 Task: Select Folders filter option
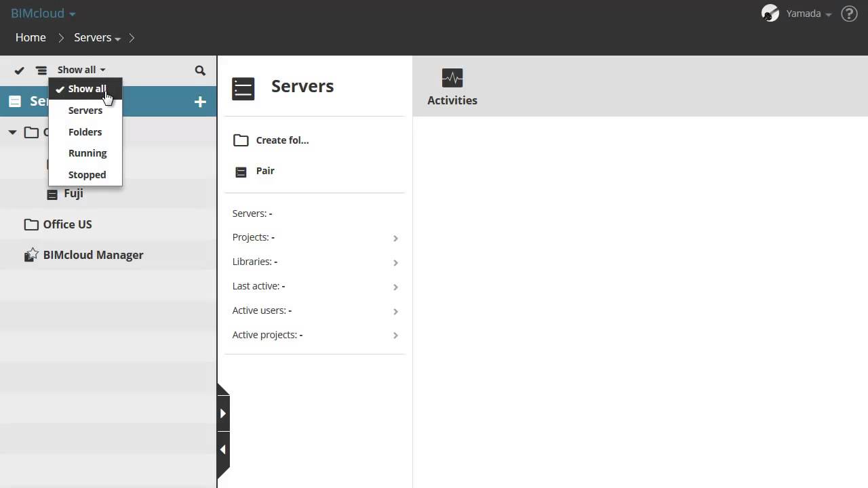click(x=85, y=132)
